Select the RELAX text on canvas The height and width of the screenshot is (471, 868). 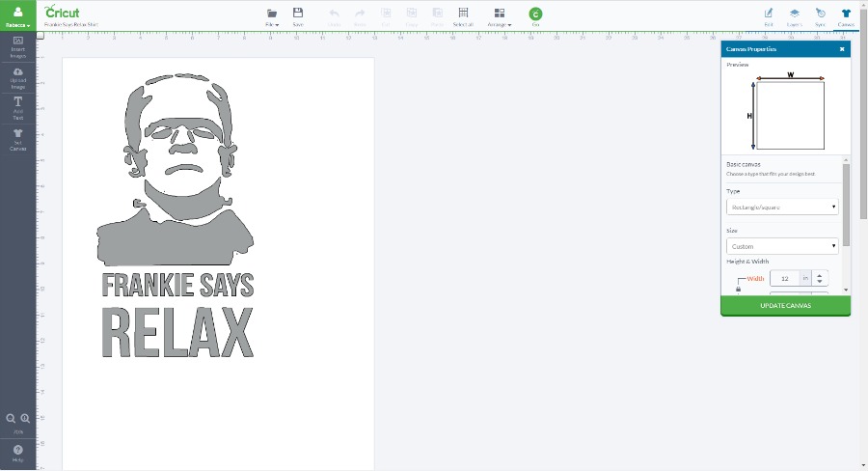[x=177, y=332]
